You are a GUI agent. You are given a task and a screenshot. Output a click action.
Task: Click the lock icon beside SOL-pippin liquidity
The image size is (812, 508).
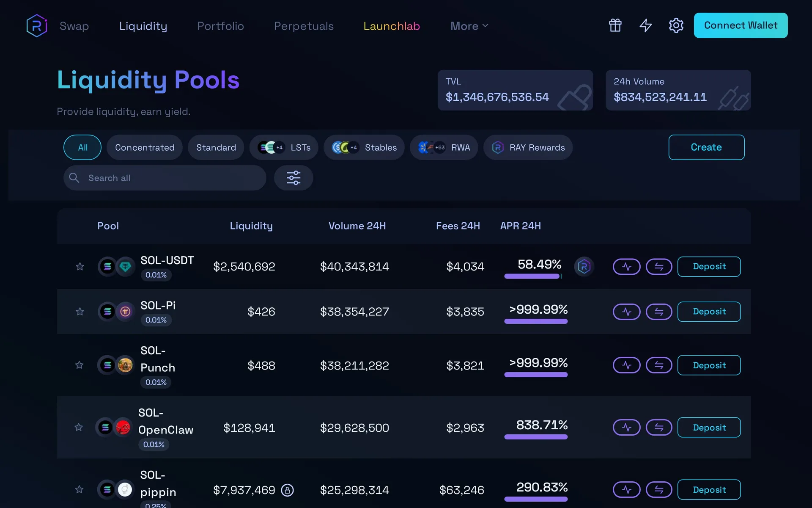(287, 490)
